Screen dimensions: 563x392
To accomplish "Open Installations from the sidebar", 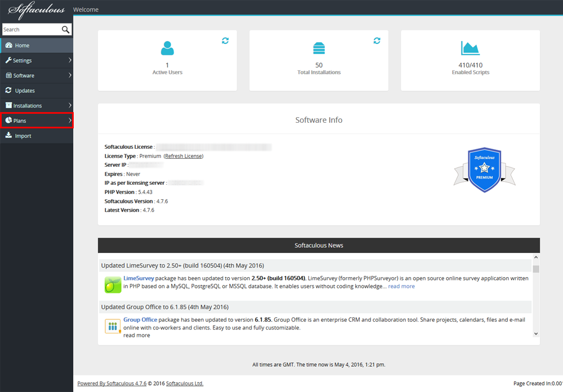I will [x=37, y=106].
